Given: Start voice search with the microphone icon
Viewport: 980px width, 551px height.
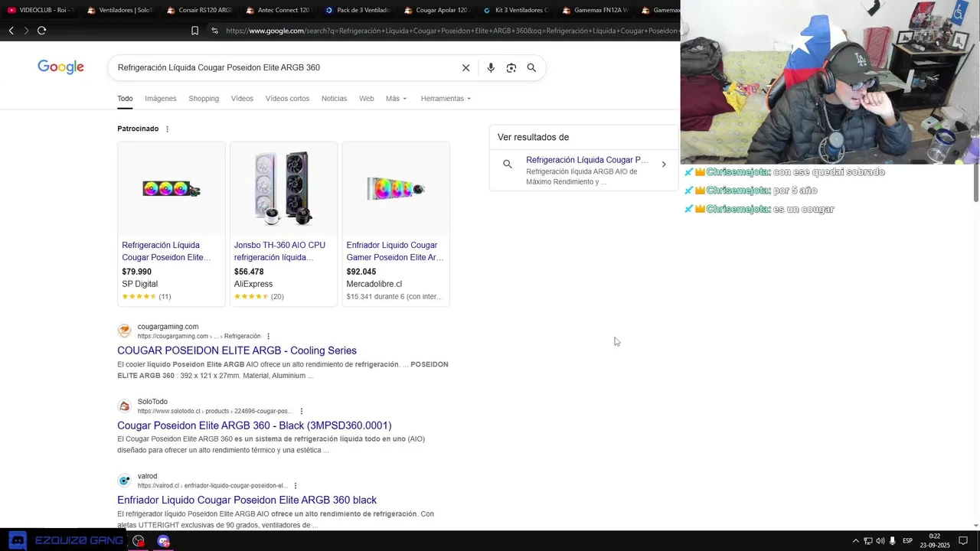Looking at the screenshot, I should (x=491, y=67).
